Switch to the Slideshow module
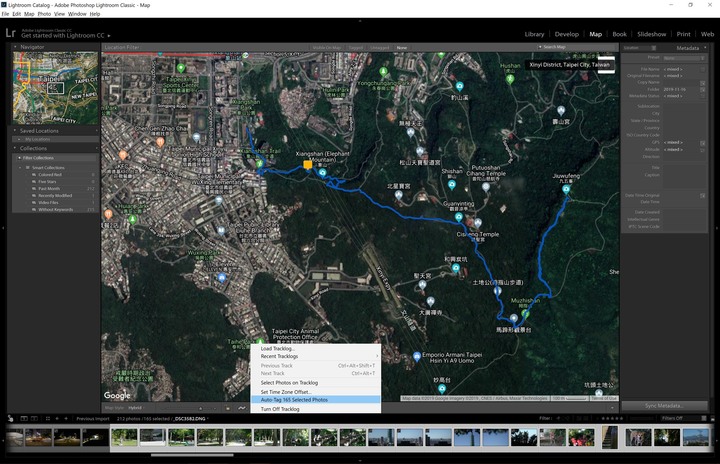 click(651, 34)
